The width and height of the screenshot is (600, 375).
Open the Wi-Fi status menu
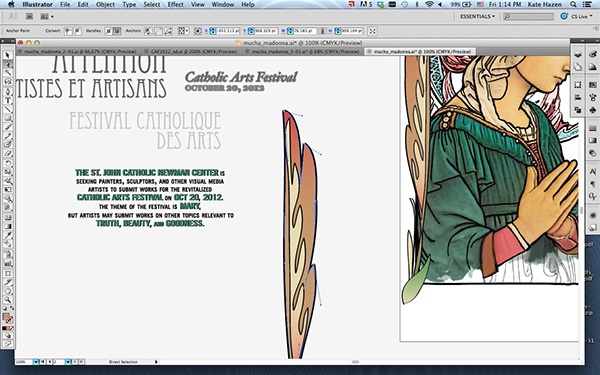coord(429,5)
